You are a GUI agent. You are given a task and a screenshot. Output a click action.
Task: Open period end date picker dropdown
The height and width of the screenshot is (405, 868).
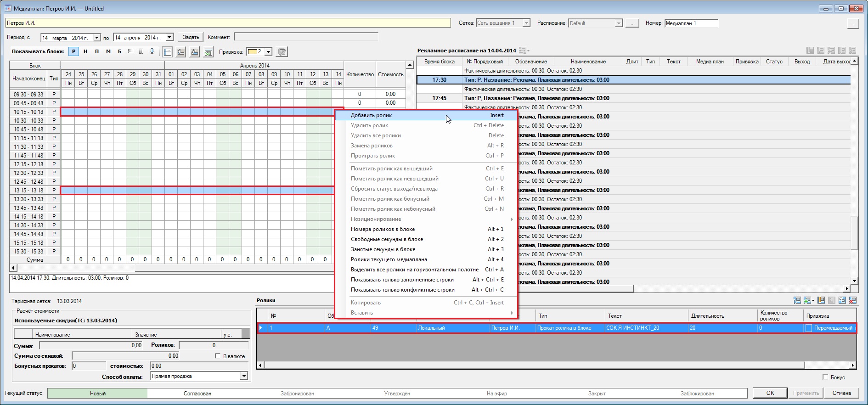169,38
